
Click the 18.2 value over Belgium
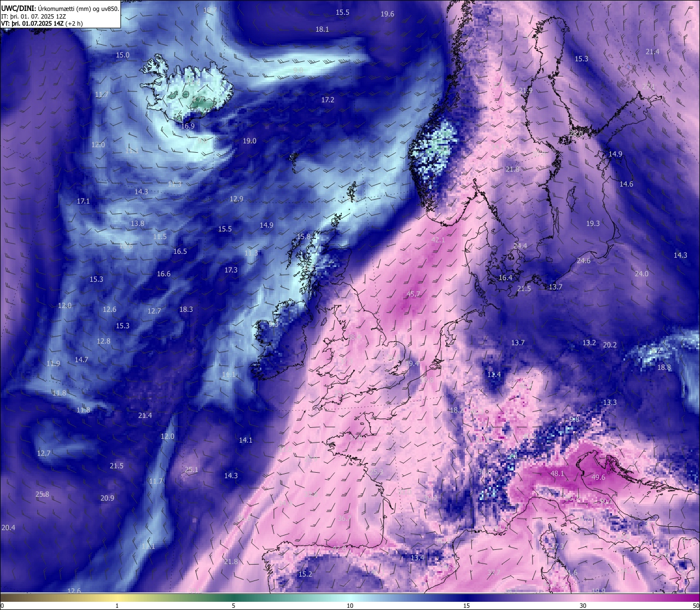pyautogui.click(x=456, y=410)
